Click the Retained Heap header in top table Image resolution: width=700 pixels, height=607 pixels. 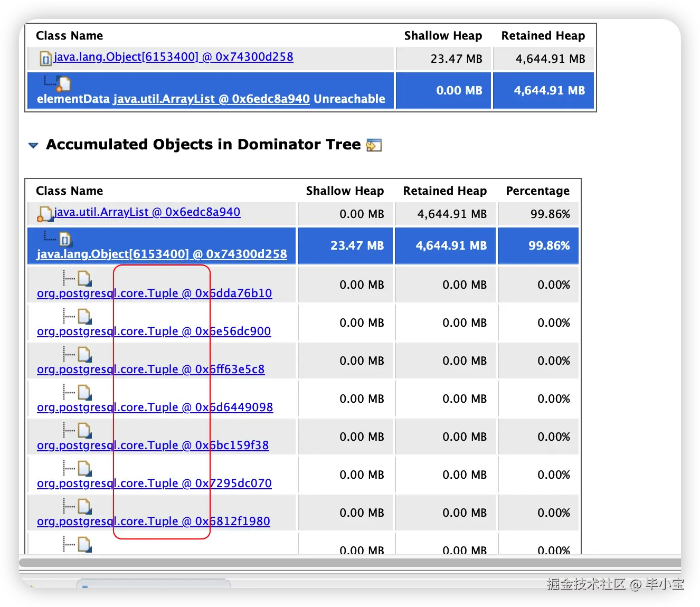[x=543, y=36]
